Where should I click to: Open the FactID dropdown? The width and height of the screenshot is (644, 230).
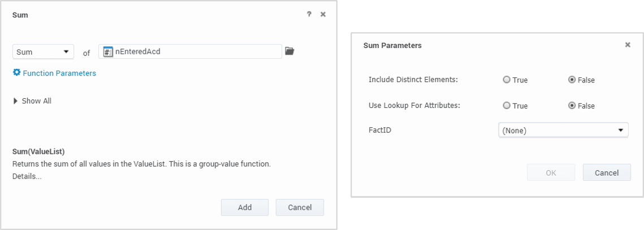563,131
